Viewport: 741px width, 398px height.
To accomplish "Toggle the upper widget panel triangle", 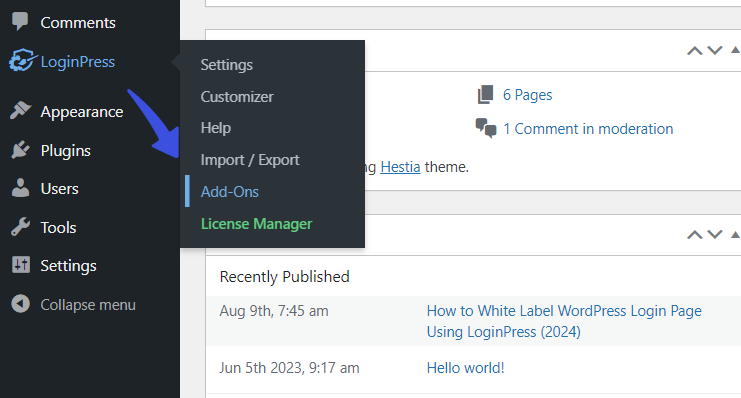I will (735, 50).
